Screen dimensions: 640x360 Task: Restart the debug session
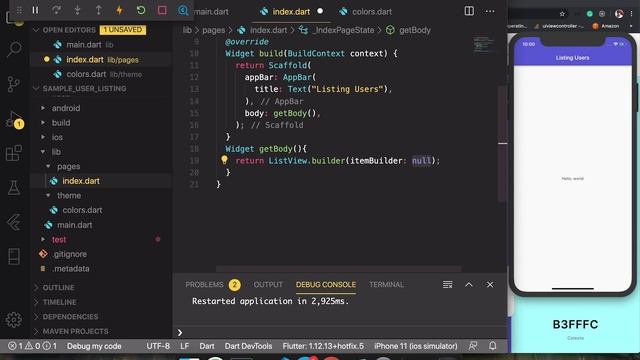pos(141,10)
